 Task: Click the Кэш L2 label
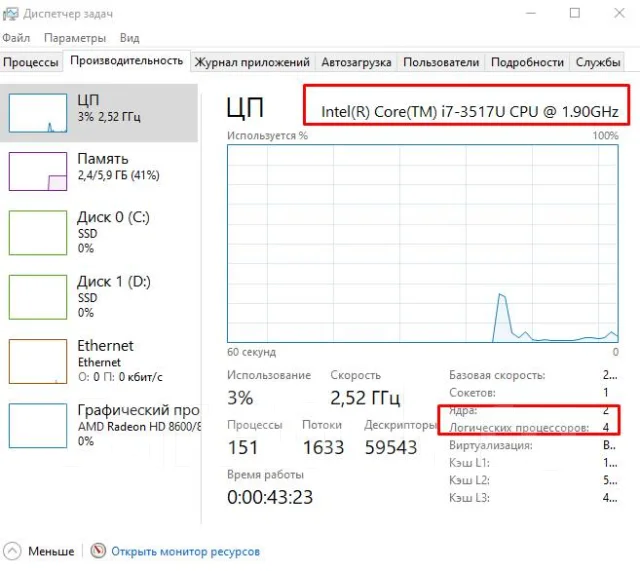tap(469, 480)
